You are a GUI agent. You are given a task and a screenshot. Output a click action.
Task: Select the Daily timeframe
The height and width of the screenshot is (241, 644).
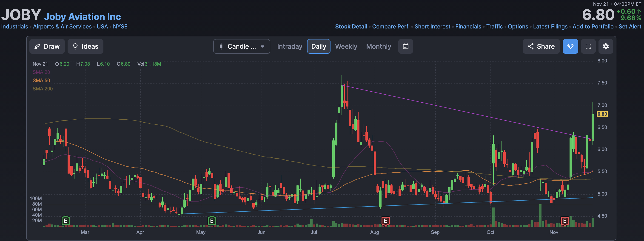point(319,46)
